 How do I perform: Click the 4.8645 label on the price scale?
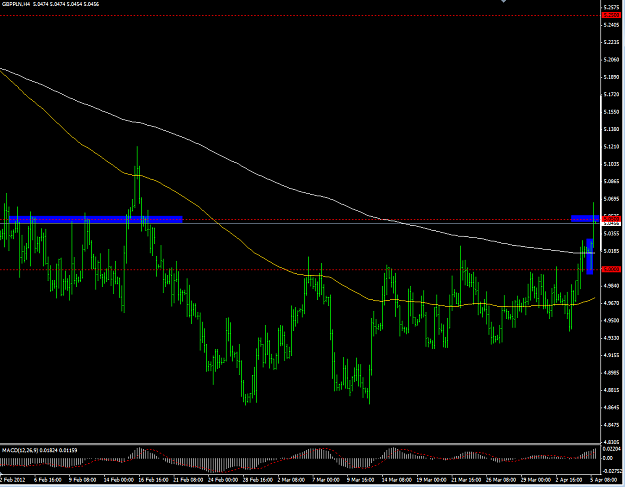pos(611,407)
